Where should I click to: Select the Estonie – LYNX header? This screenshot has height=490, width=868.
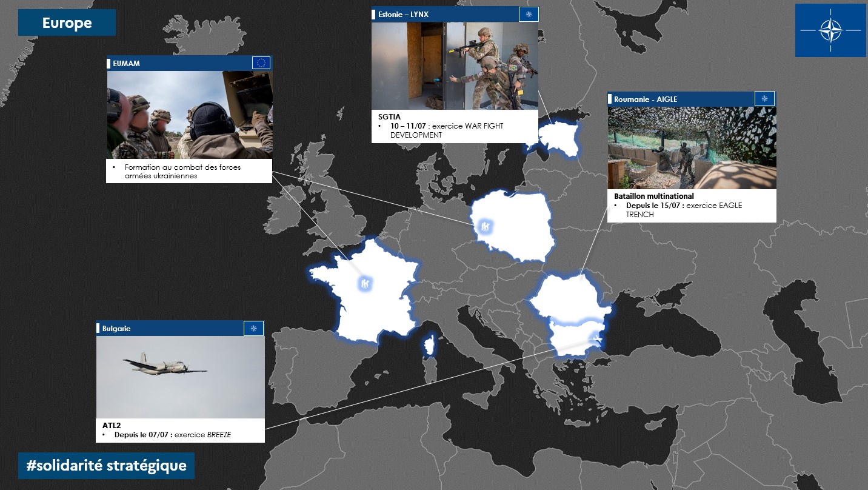pos(455,15)
